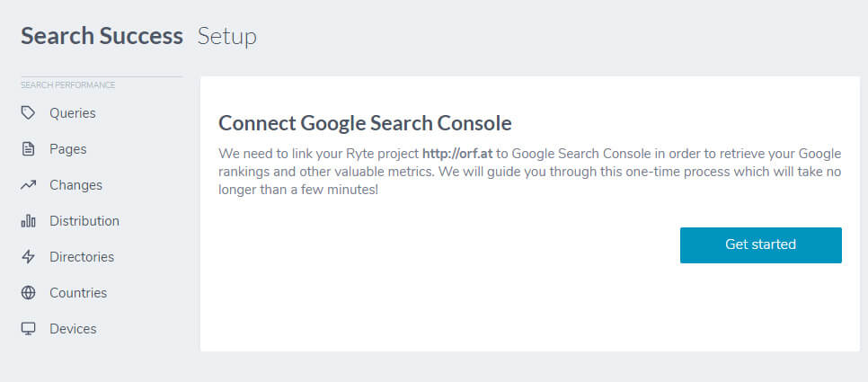Click the Setup heading label

(227, 36)
